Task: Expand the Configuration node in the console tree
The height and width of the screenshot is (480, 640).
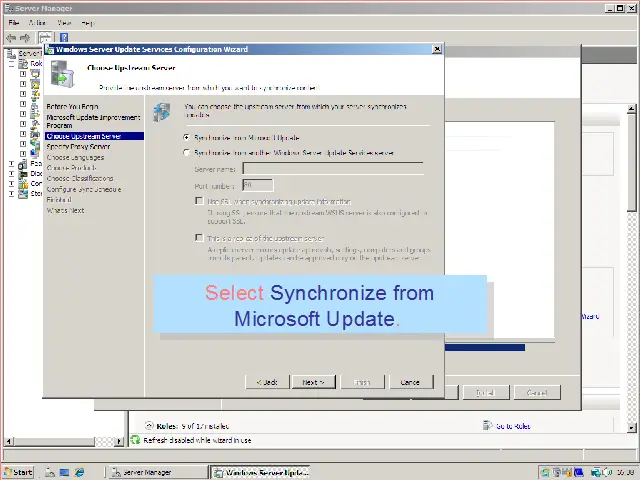Action: (x=11, y=184)
